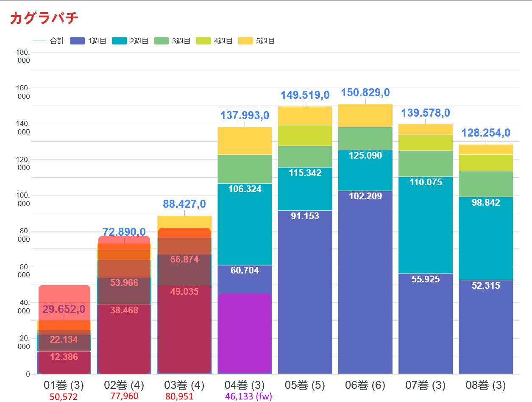Click the red 50,572 annotation under 01巻
Image resolution: width=532 pixels, height=402 pixels.
click(64, 397)
